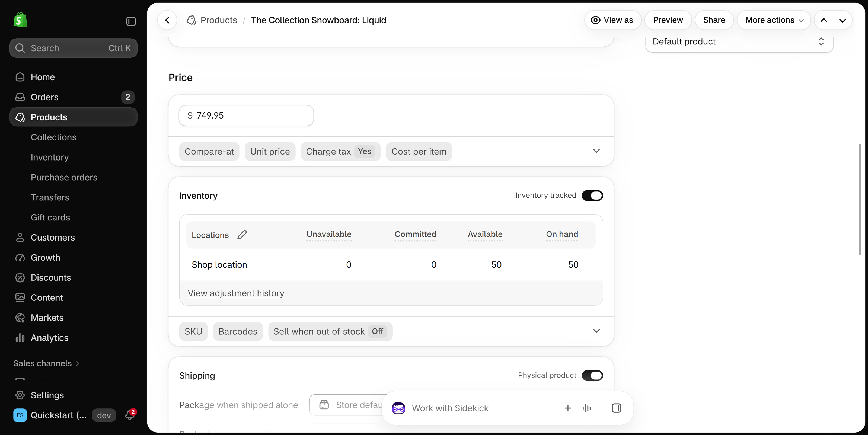Click the Products tag icon in breadcrumb
The image size is (868, 435).
tap(192, 20)
